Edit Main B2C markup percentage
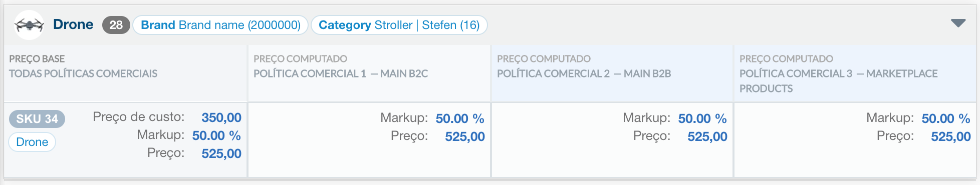 point(459,118)
